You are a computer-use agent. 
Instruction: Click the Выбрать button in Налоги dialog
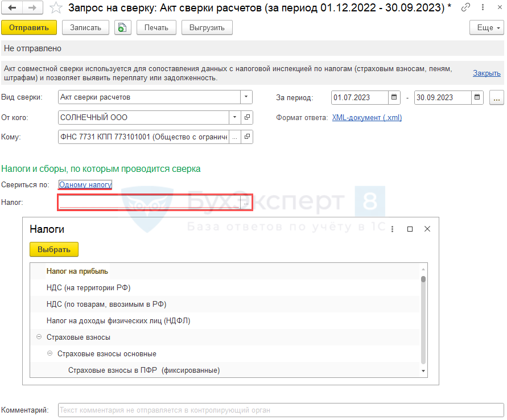tap(54, 249)
